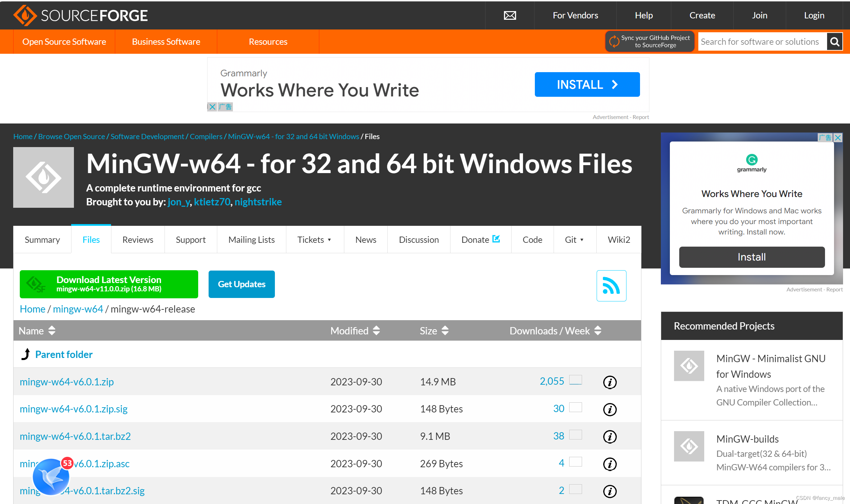Download mingw-w64-v6.0.1.zip file
This screenshot has height=504, width=850.
click(x=67, y=382)
